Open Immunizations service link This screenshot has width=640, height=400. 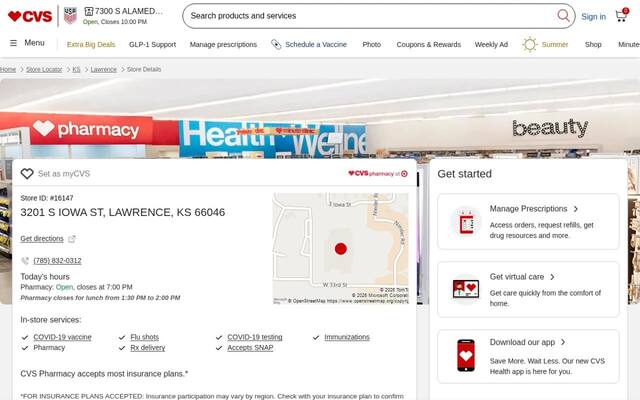point(347,337)
